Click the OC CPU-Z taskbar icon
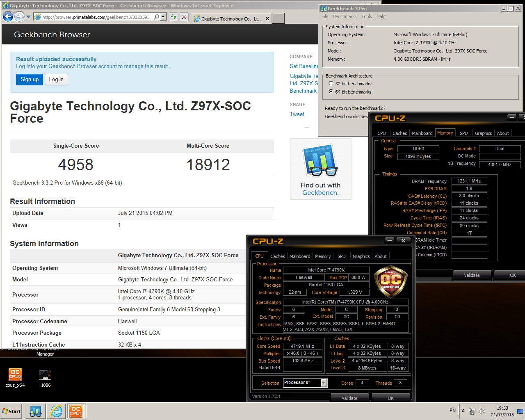525x420 pixels. [x=76, y=411]
